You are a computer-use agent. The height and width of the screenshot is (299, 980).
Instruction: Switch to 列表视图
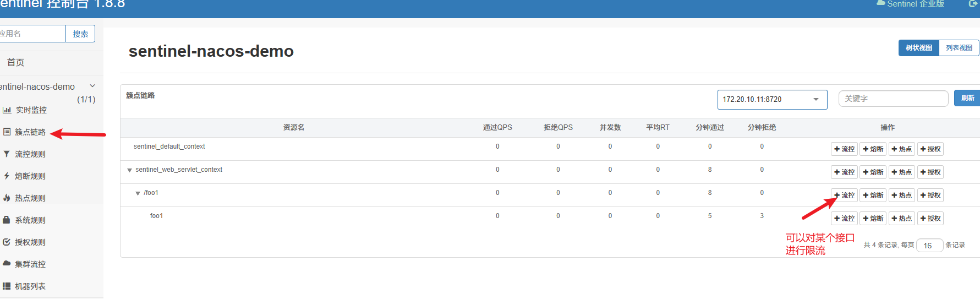959,48
